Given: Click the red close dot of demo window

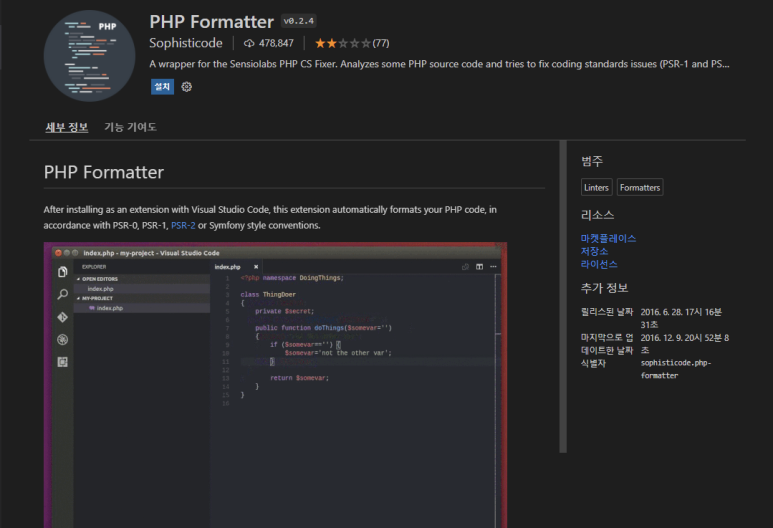Looking at the screenshot, I should 59,253.
